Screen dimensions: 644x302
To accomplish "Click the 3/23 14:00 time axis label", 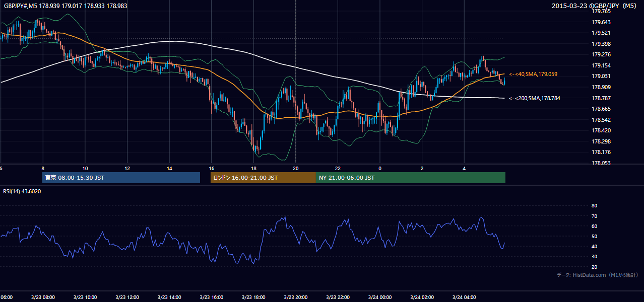I will (169, 297).
